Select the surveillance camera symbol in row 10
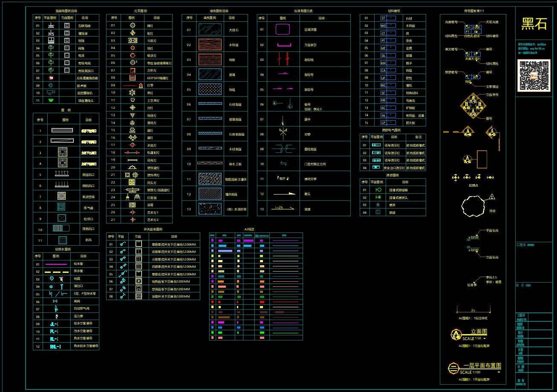This screenshot has height=392, width=557. click(51, 92)
